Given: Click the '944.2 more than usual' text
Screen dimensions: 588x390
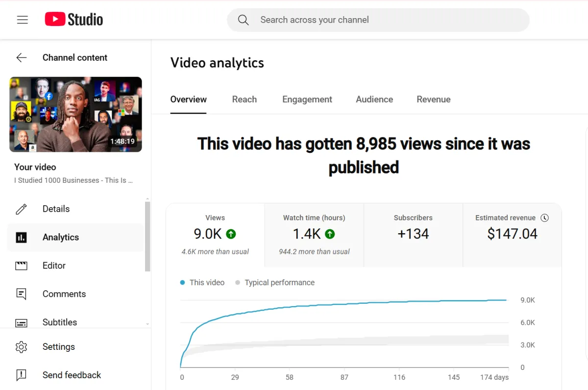Looking at the screenshot, I should [314, 252].
